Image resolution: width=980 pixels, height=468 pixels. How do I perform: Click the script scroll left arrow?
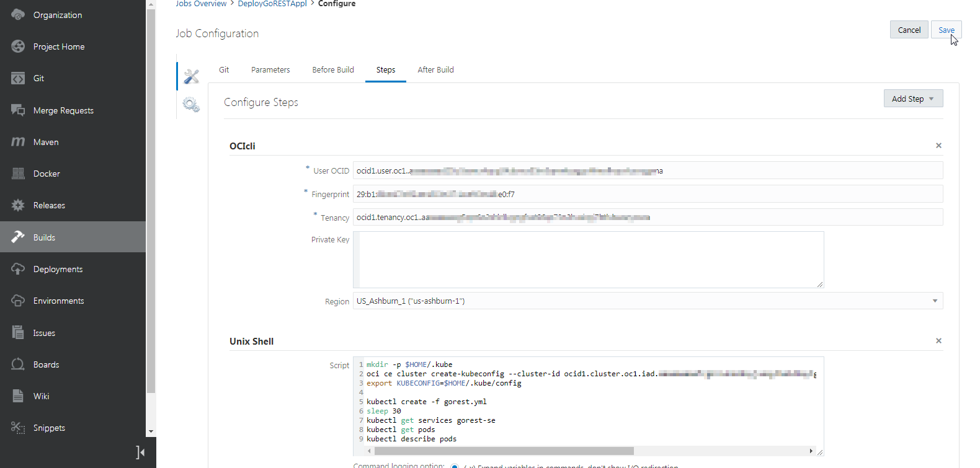[370, 451]
